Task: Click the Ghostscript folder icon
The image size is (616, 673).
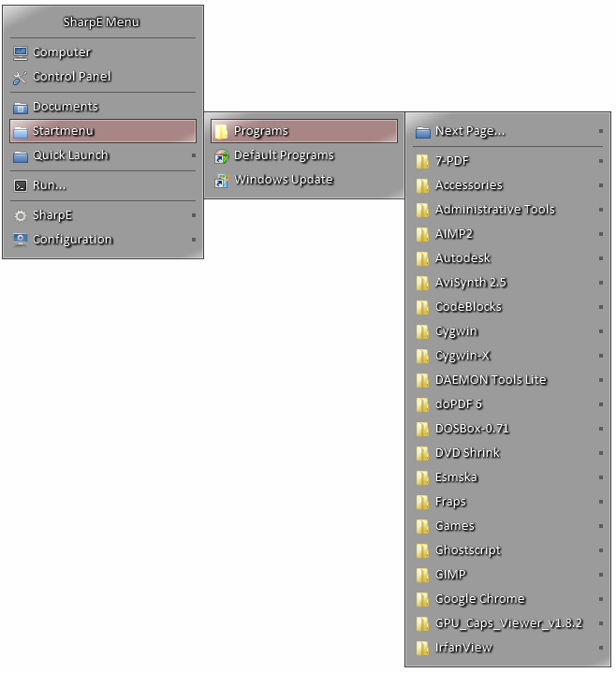Action: (x=422, y=550)
